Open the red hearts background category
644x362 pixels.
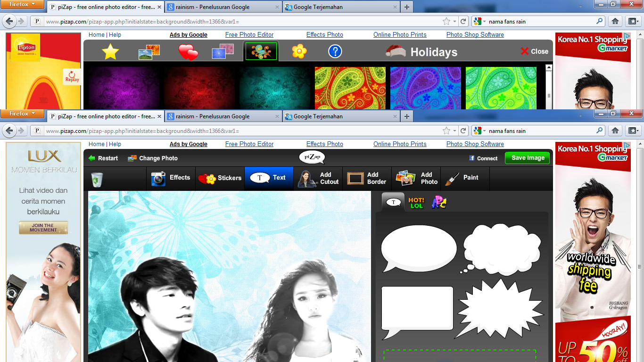click(x=188, y=52)
